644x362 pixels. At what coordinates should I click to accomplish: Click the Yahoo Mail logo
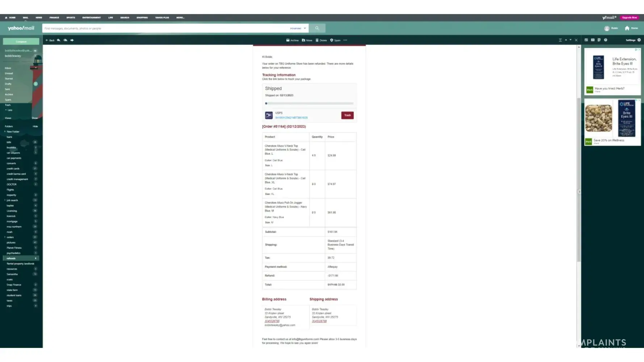[x=21, y=28]
